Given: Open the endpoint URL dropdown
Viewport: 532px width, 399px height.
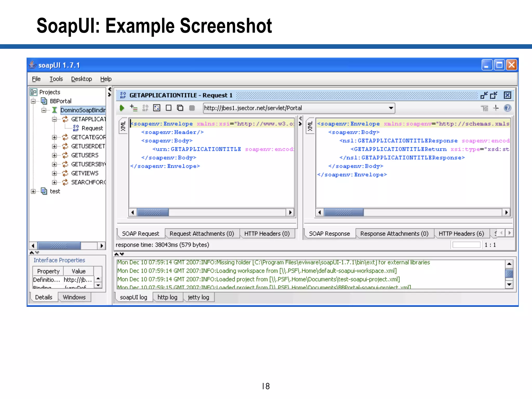Looking at the screenshot, I should pyautogui.click(x=391, y=108).
